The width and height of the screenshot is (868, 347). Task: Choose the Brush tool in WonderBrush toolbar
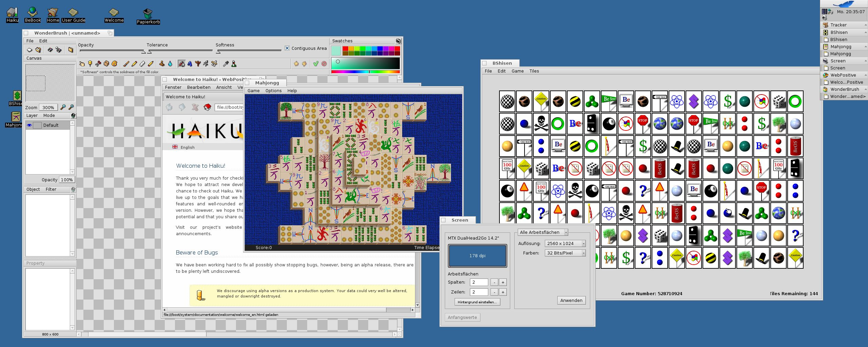tap(126, 63)
